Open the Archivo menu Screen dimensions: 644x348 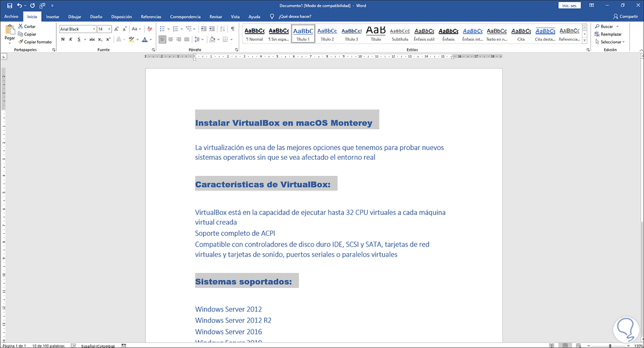11,17
